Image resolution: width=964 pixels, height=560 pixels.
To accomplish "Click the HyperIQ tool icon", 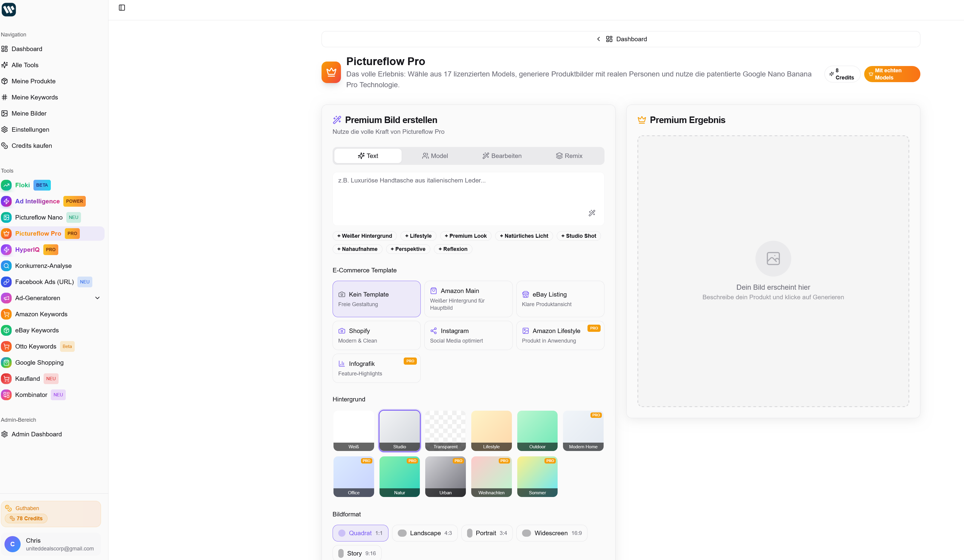I will (7, 250).
